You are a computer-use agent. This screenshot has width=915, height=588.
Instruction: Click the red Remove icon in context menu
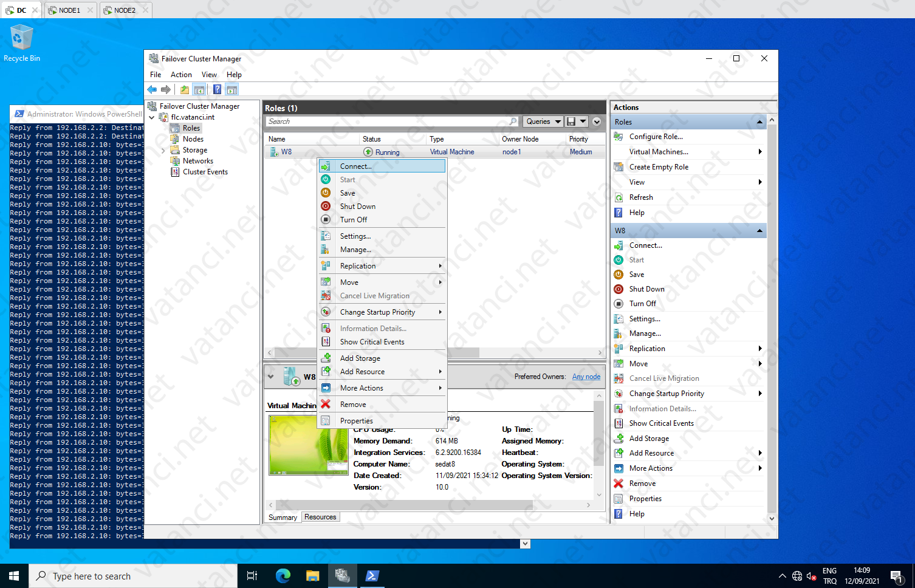326,405
